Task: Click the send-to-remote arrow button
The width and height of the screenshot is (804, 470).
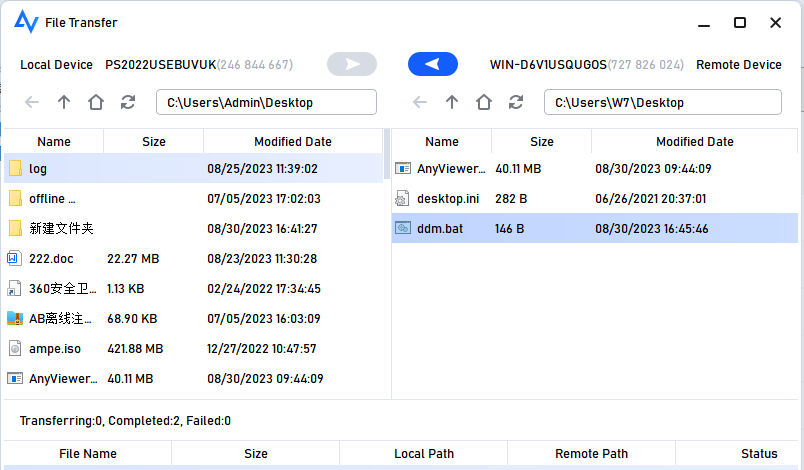Action: click(x=352, y=65)
